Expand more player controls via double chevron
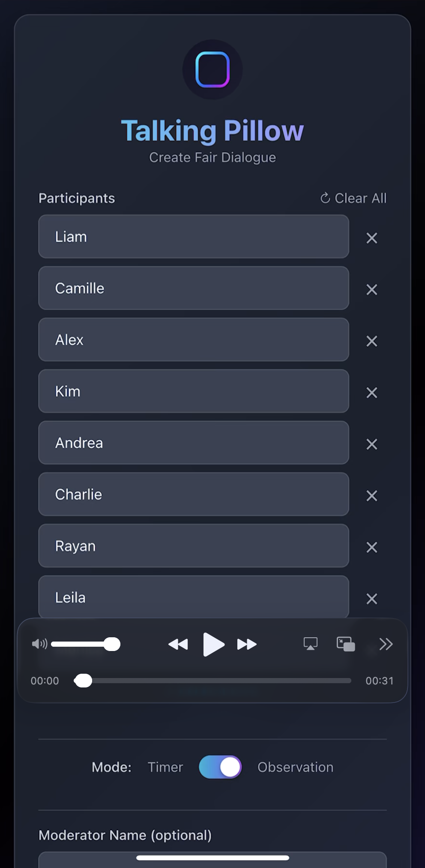Image resolution: width=425 pixels, height=868 pixels. pyautogui.click(x=385, y=644)
